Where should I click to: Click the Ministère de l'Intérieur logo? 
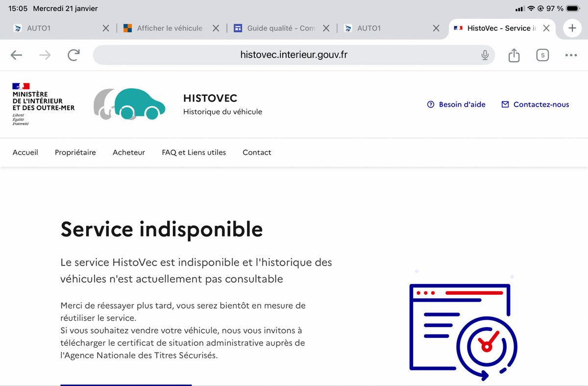click(x=43, y=104)
